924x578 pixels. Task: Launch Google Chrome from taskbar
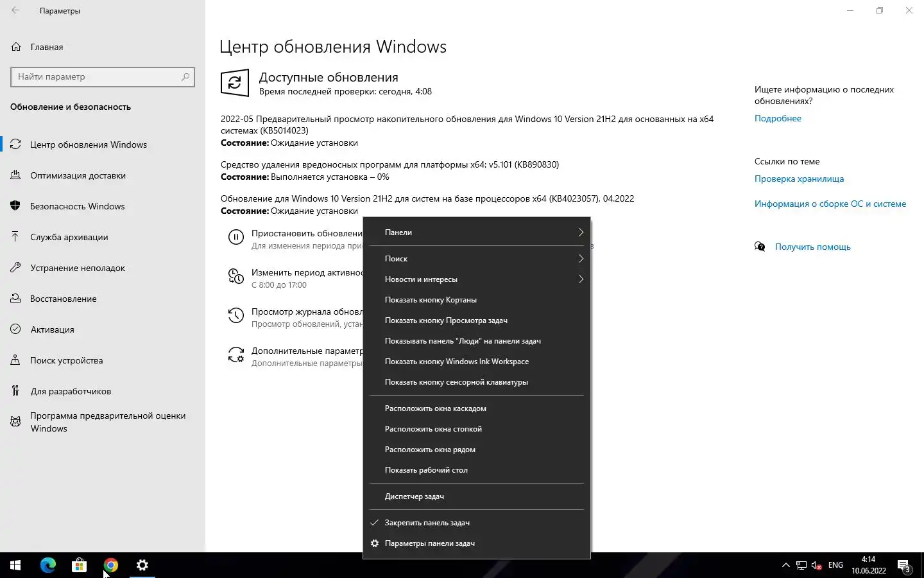pos(111,565)
